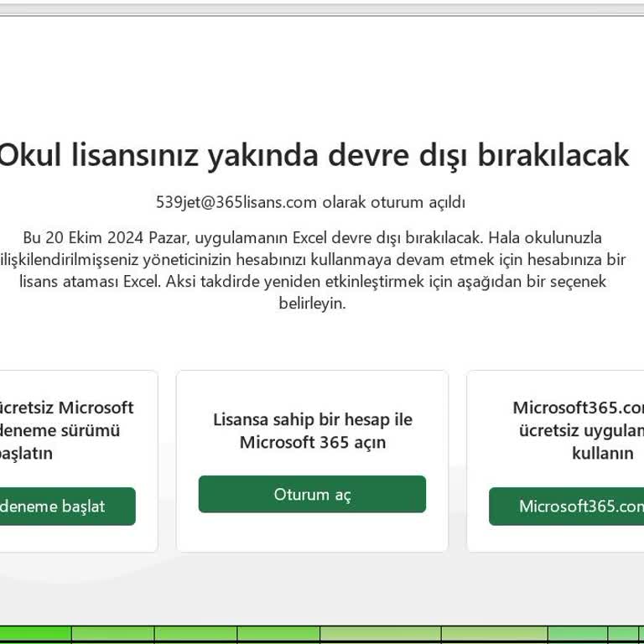Click the paragraph mentioning '20 Ekim 2024 Pazar'
The image size is (644, 644).
click(313, 270)
